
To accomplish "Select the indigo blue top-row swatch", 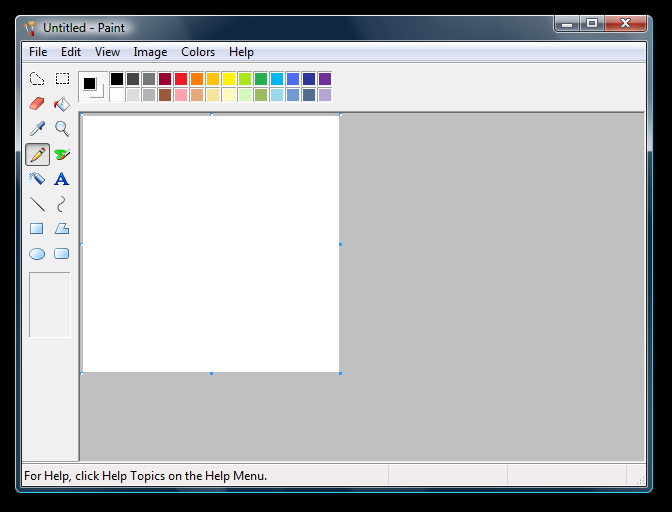I will pos(293,79).
